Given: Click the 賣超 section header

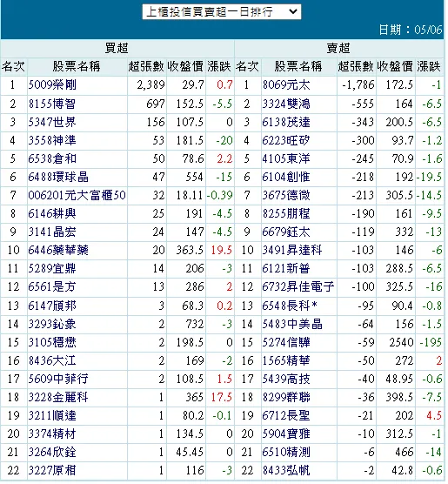Looking at the screenshot, I should [338, 48].
